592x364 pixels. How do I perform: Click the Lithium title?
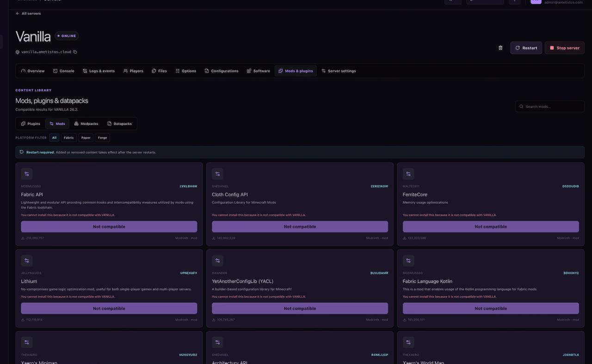click(x=29, y=281)
